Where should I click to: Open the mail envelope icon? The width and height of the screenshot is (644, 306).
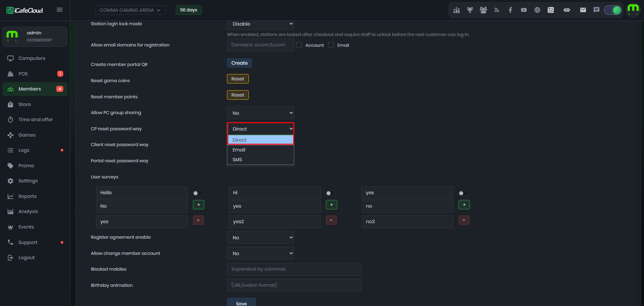click(583, 10)
